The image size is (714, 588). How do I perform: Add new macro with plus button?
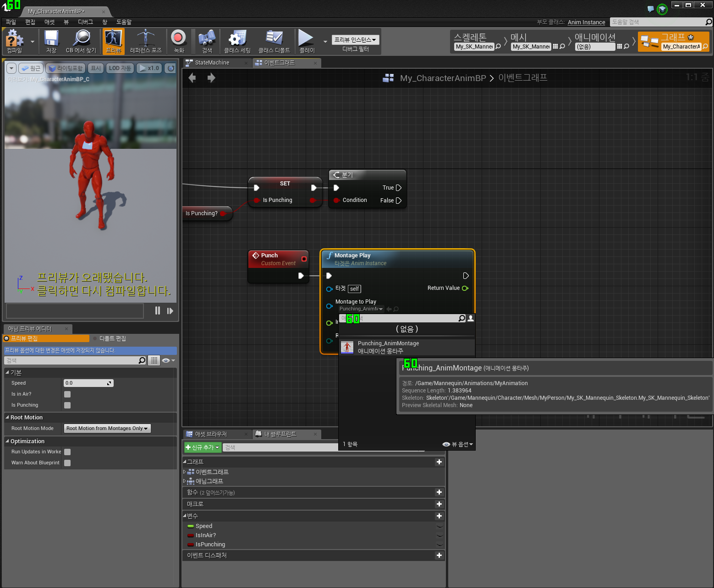pos(439,504)
